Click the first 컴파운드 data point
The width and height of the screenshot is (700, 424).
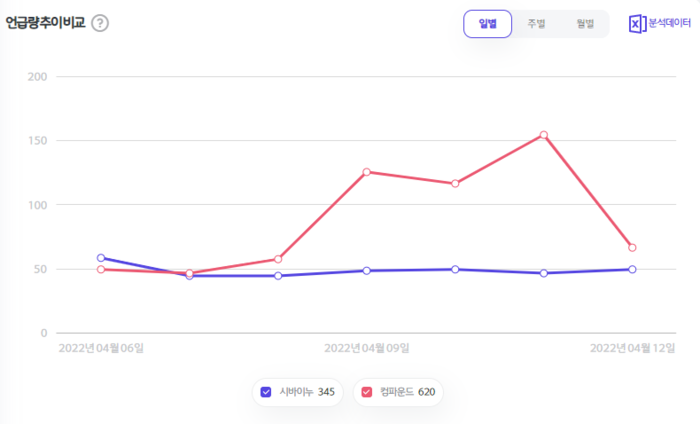(x=101, y=269)
